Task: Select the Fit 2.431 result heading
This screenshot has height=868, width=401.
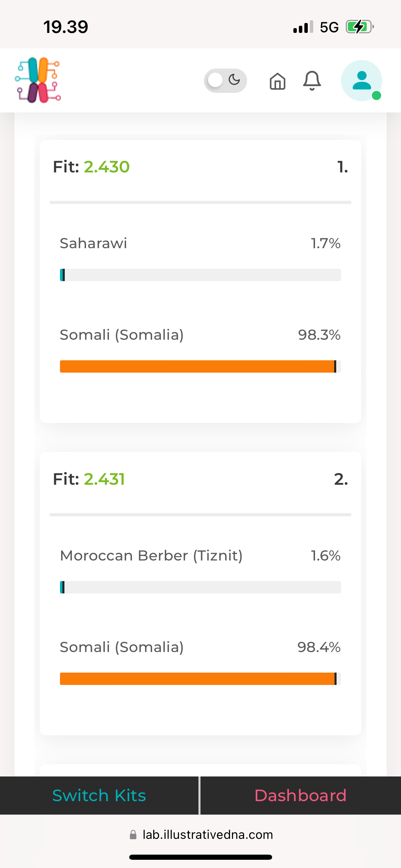Action: (x=89, y=479)
